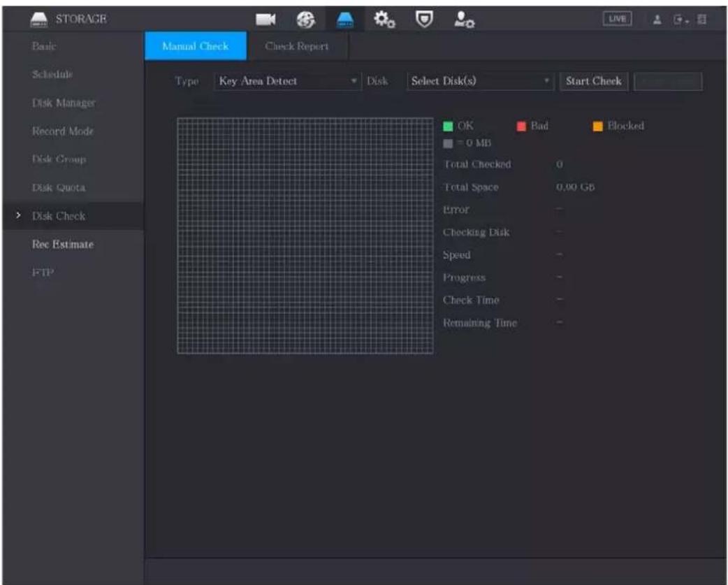The width and height of the screenshot is (728, 585).
Task: Click the Bad legend text
Action: click(539, 126)
